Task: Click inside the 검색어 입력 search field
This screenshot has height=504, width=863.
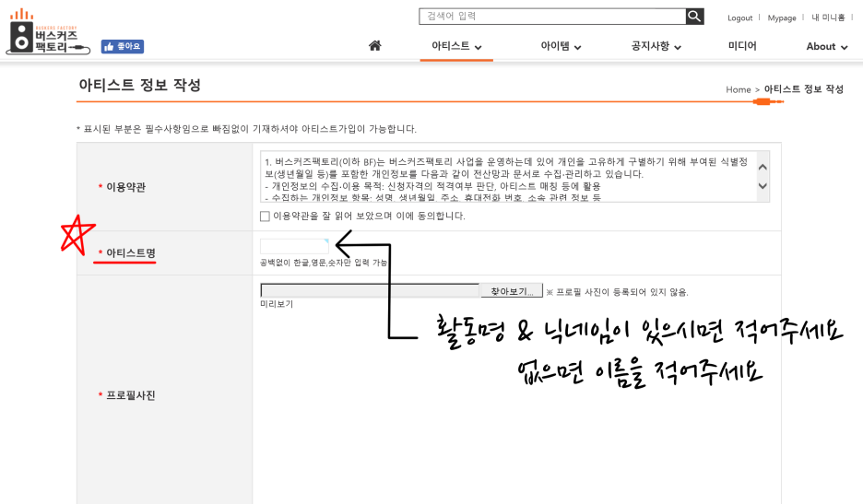Action: click(552, 17)
